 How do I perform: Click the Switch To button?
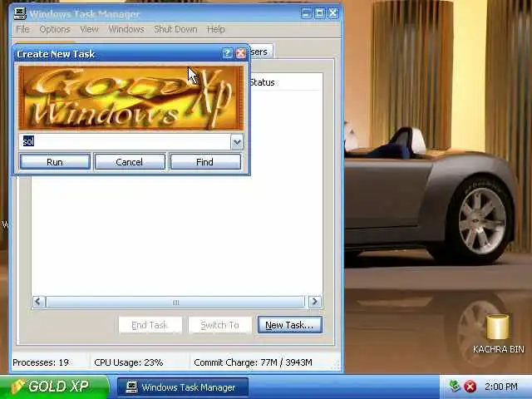[x=220, y=325]
